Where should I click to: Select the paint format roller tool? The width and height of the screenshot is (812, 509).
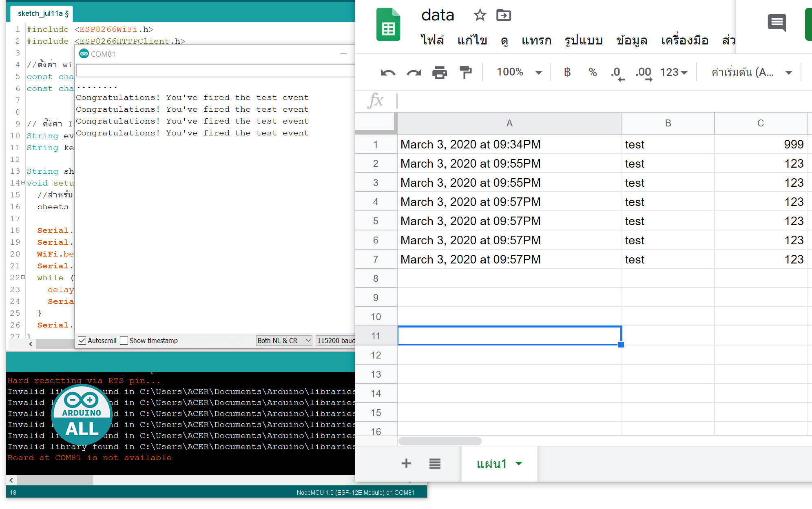[465, 73]
